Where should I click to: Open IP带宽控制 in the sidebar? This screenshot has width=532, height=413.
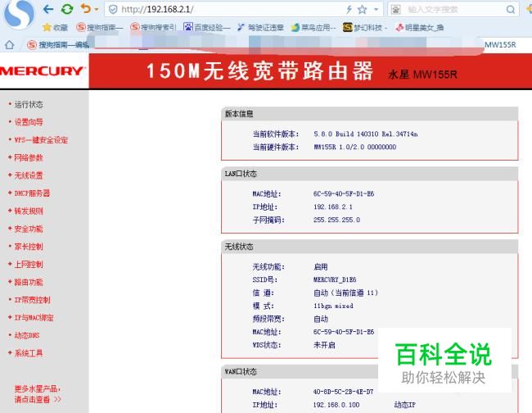(32, 300)
